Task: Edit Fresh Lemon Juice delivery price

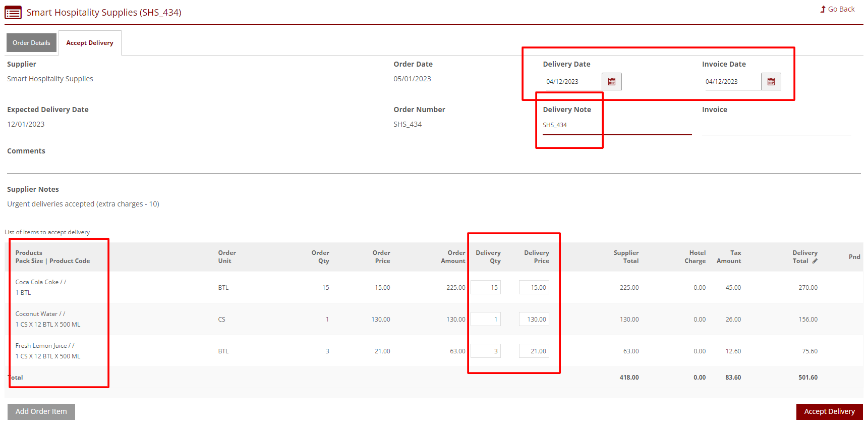Action: (534, 351)
